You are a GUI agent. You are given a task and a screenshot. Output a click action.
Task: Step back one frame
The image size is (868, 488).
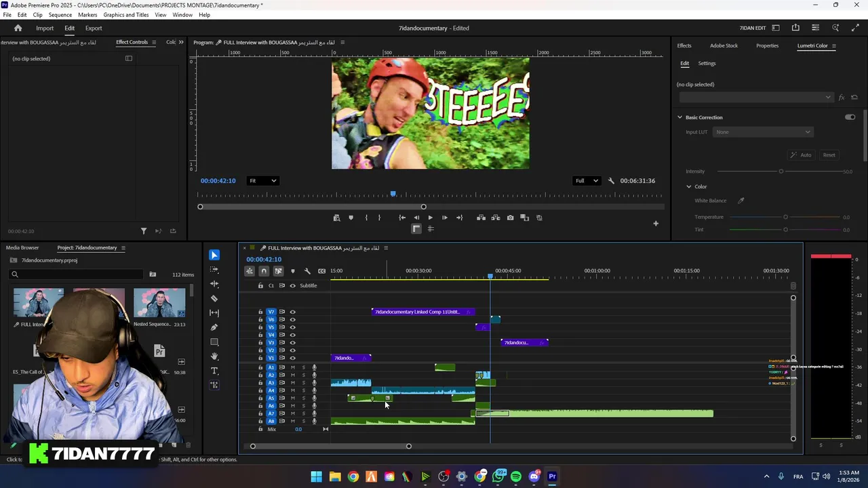coord(416,218)
